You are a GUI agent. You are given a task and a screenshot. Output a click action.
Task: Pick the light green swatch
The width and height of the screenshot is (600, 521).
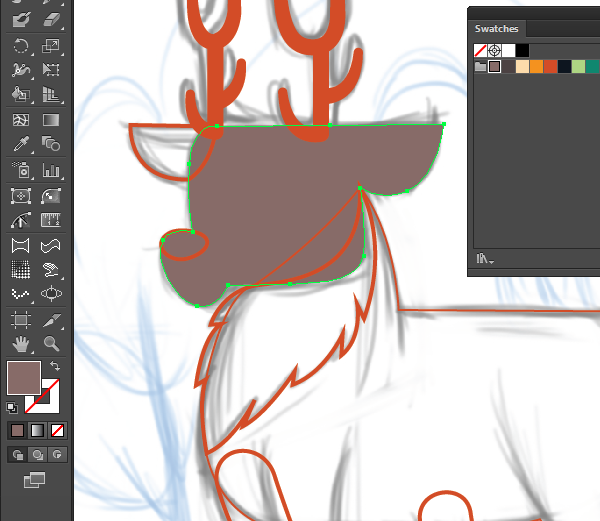click(579, 67)
